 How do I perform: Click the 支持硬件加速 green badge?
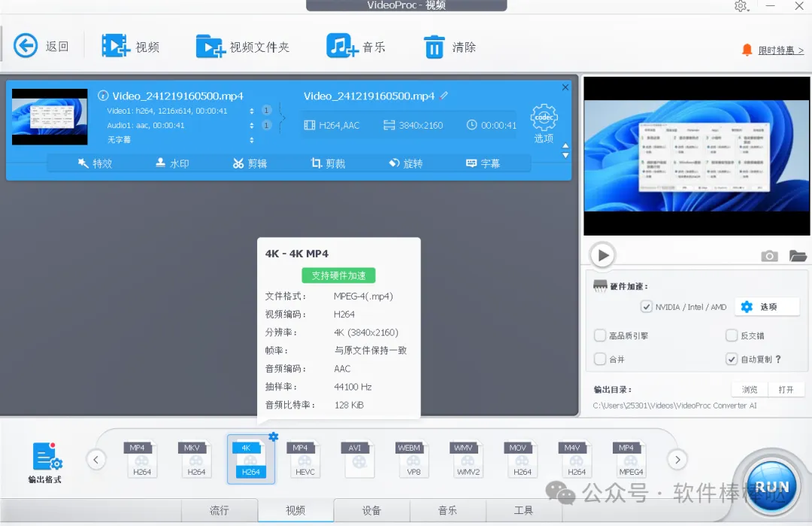[338, 275]
